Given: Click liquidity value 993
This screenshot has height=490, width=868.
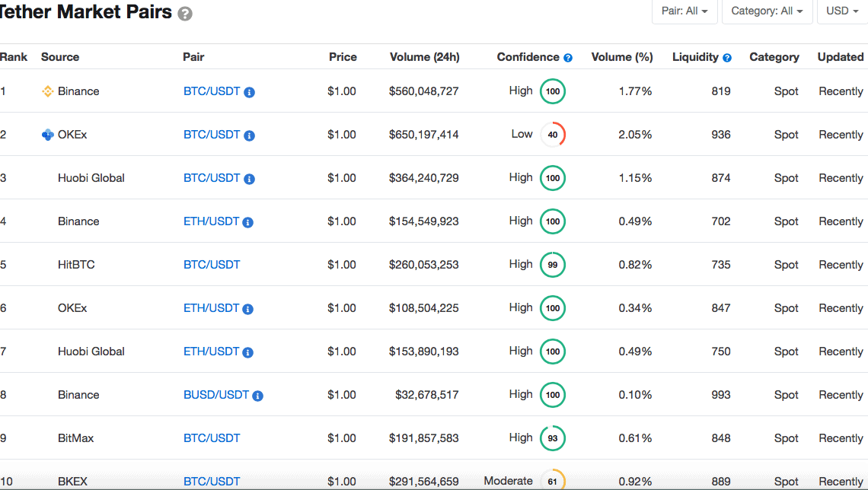Looking at the screenshot, I should coord(721,395).
